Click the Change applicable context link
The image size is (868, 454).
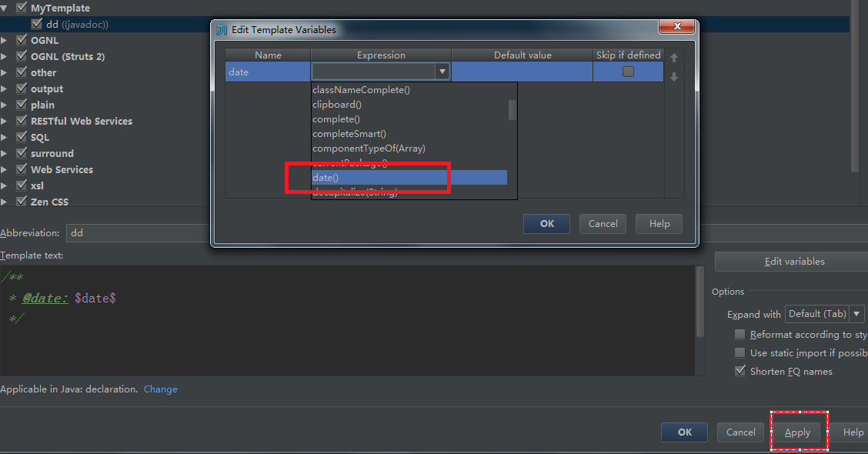(161, 389)
